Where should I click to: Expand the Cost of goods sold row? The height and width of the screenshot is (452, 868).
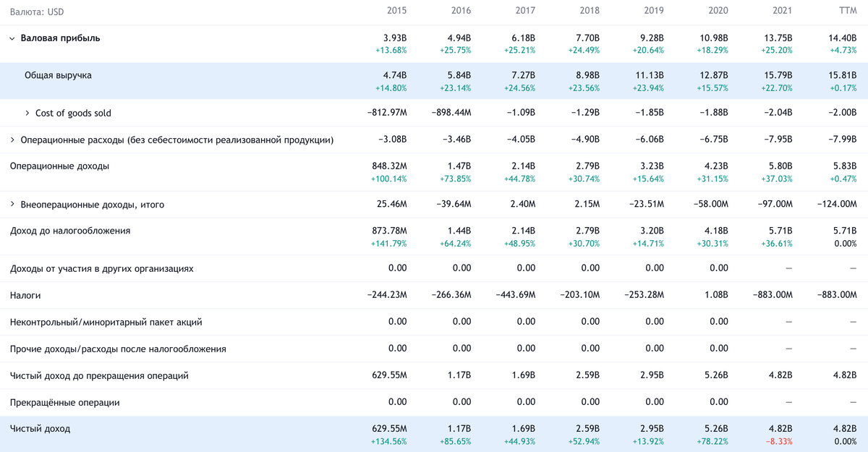pos(27,113)
